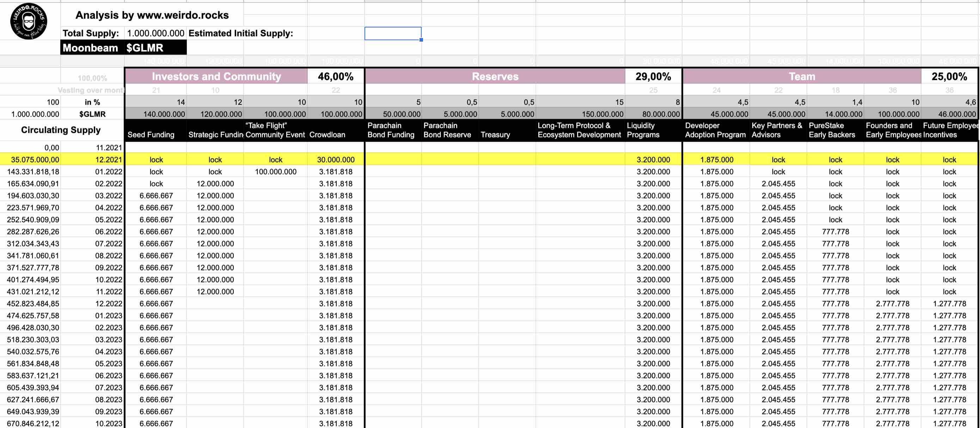Click the 120.000.000 Strategic Funding allocation cell
The width and height of the screenshot is (980, 428).
click(215, 114)
